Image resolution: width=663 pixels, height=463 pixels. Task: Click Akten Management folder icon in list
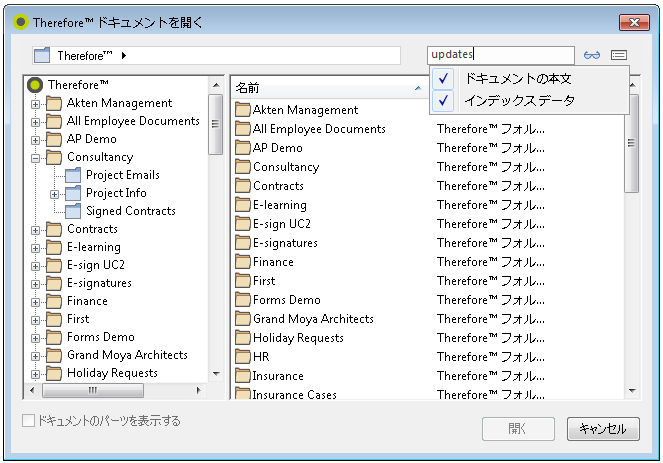pos(243,110)
